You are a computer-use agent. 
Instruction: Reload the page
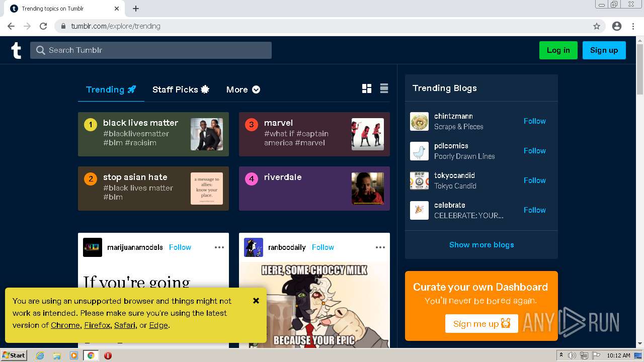click(x=43, y=26)
